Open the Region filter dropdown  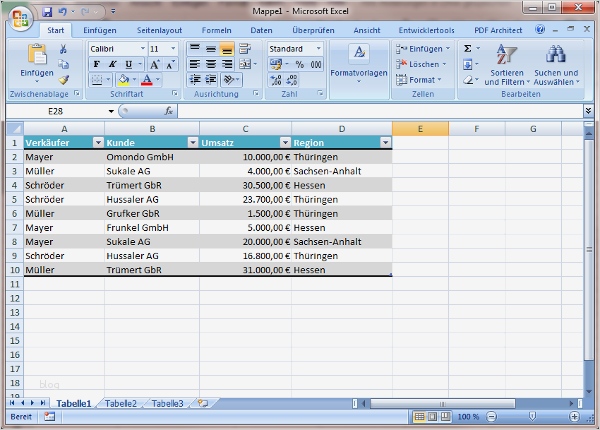(x=386, y=143)
